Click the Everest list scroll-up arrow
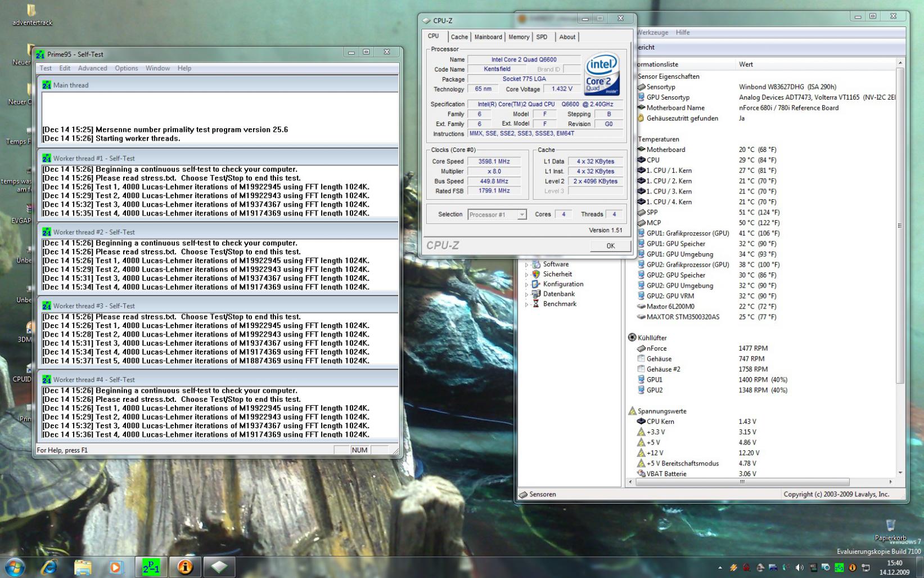The width and height of the screenshot is (924, 578). click(900, 62)
